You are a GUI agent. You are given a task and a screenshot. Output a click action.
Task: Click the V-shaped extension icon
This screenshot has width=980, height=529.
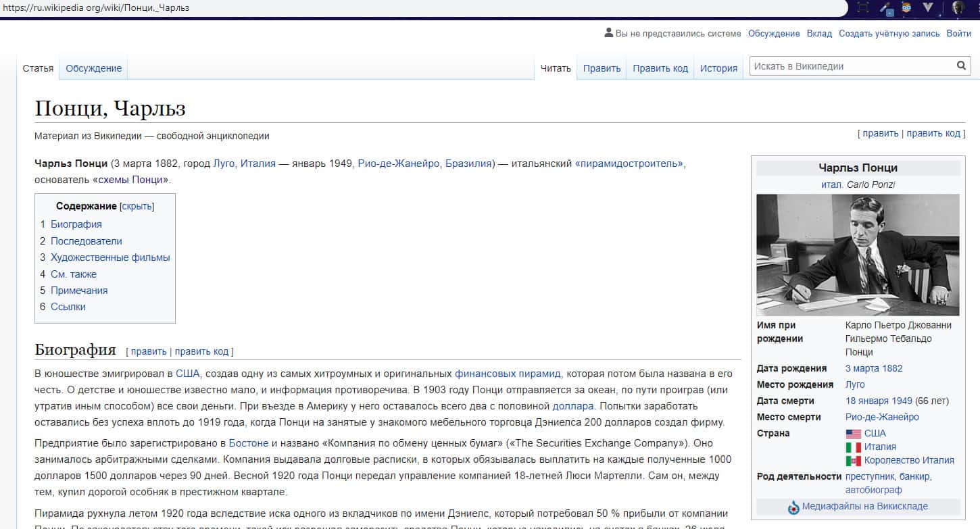pos(928,8)
